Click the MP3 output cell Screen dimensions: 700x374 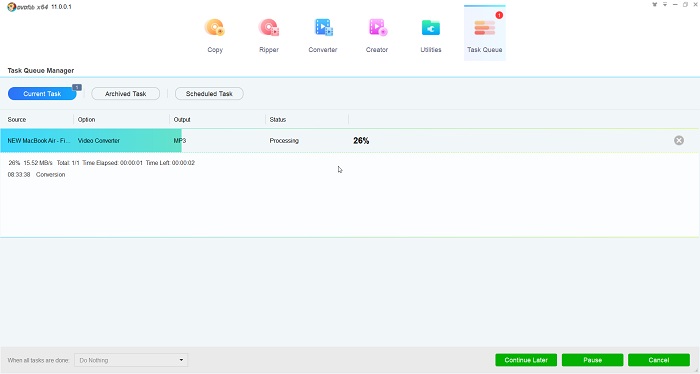point(180,141)
